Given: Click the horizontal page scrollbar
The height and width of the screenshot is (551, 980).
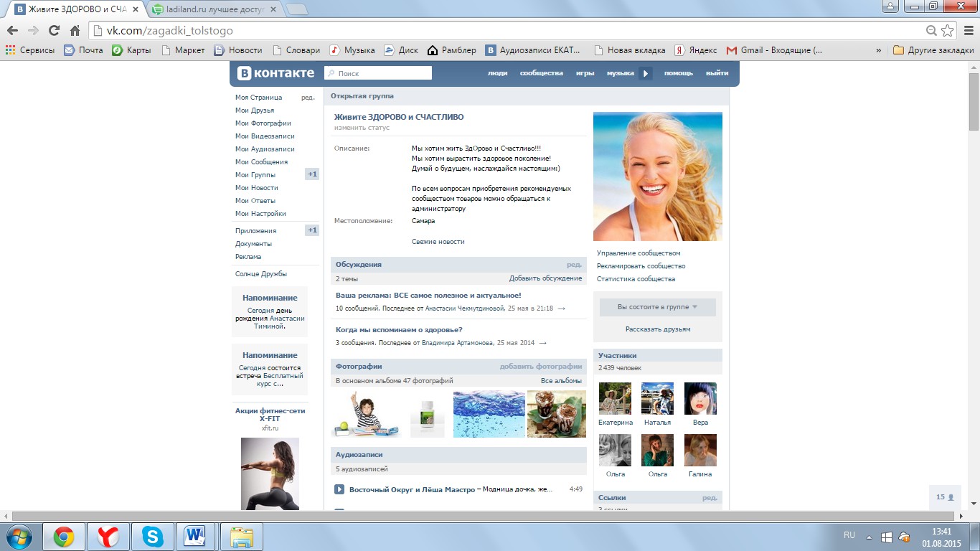Looking at the screenshot, I should click(x=484, y=516).
